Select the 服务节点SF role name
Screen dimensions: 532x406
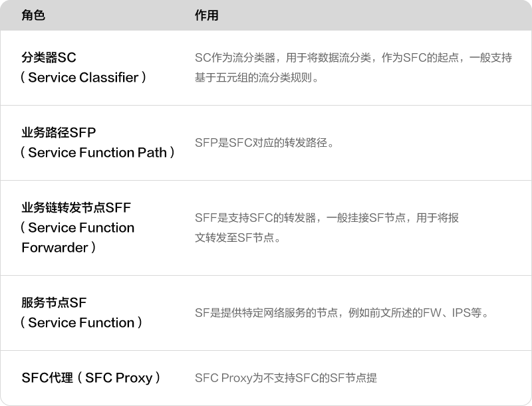[54, 302]
